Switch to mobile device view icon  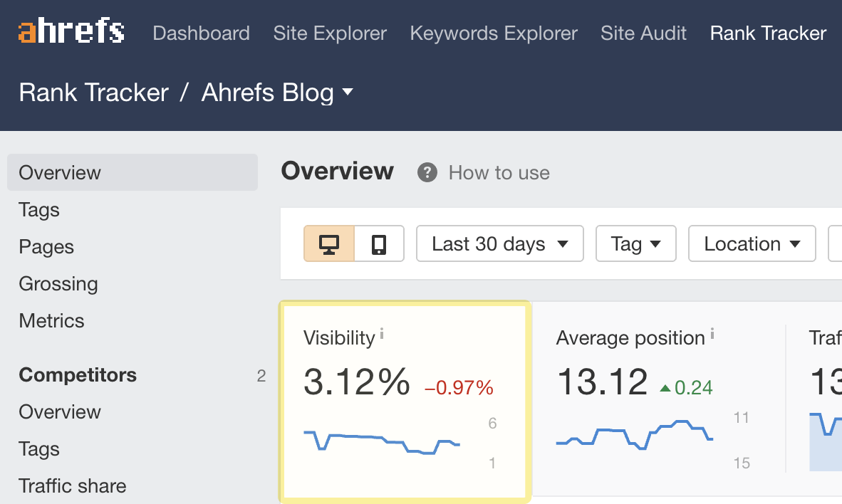[379, 243]
